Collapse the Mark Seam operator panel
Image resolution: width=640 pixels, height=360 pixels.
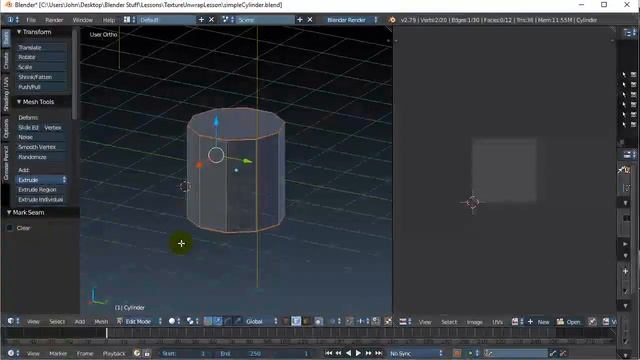[x=9, y=213]
